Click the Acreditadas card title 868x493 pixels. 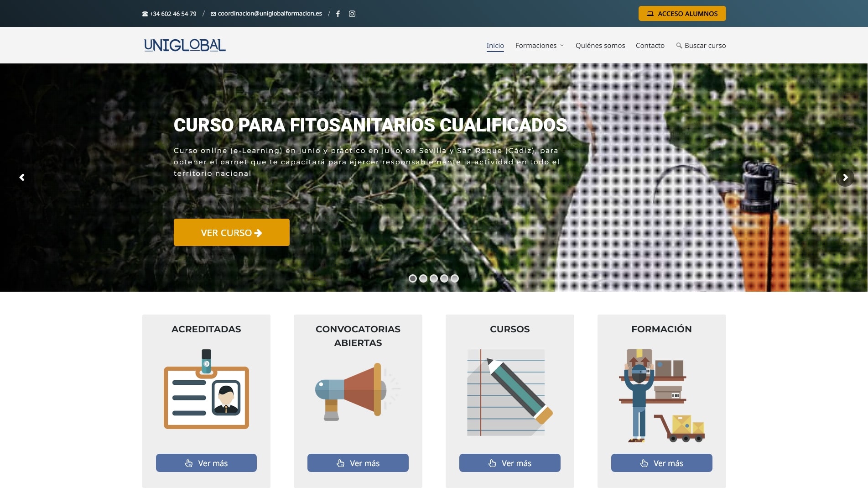206,329
